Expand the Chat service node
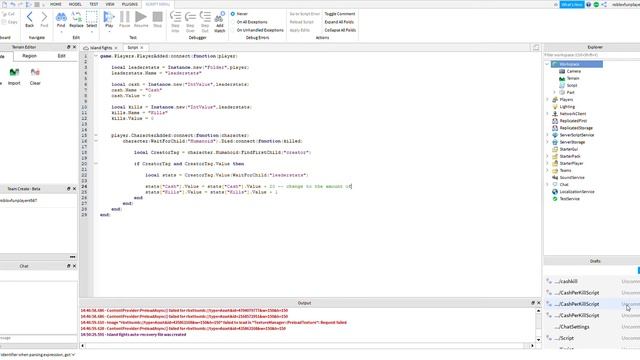 coord(547,184)
